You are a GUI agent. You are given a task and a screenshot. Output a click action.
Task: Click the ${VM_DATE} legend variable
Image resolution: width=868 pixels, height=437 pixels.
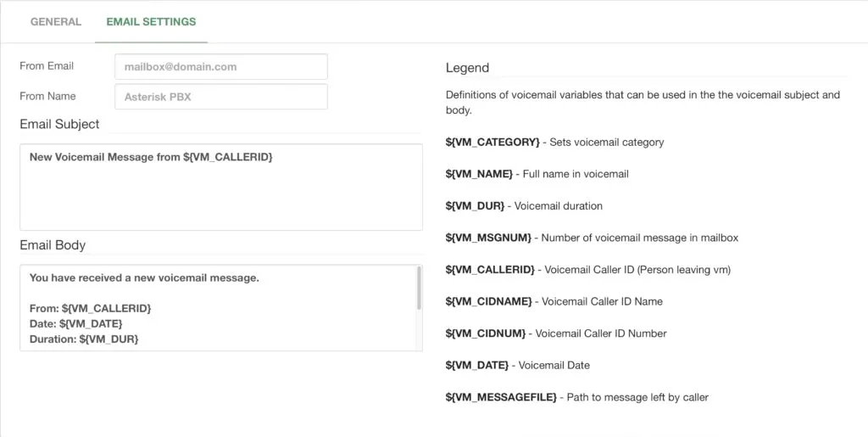pos(476,366)
